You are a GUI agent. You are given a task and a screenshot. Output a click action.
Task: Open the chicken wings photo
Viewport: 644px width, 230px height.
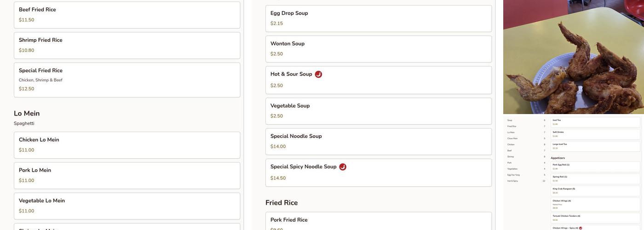click(573, 57)
